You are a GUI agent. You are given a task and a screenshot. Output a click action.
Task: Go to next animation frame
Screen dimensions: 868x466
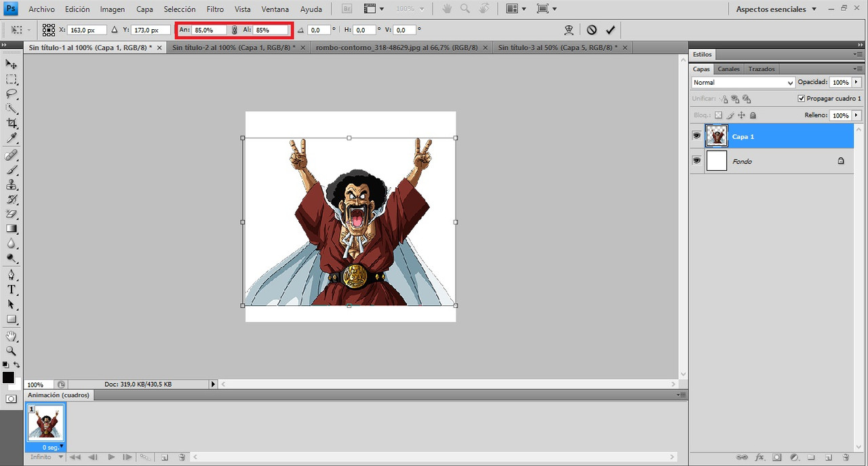tap(128, 457)
